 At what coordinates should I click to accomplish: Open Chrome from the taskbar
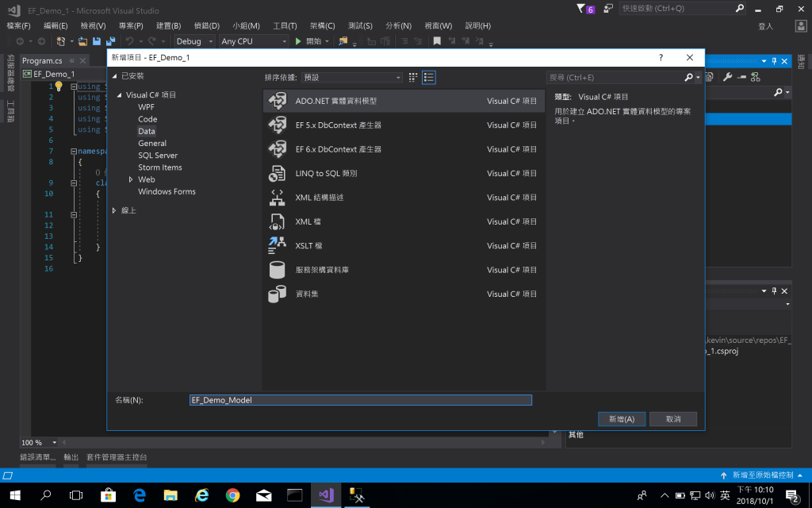(232, 495)
